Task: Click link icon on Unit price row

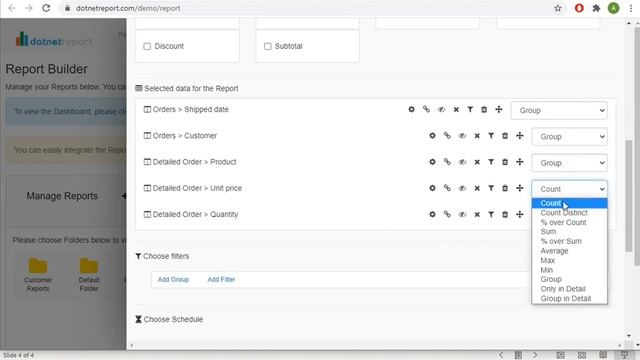Action: point(447,188)
